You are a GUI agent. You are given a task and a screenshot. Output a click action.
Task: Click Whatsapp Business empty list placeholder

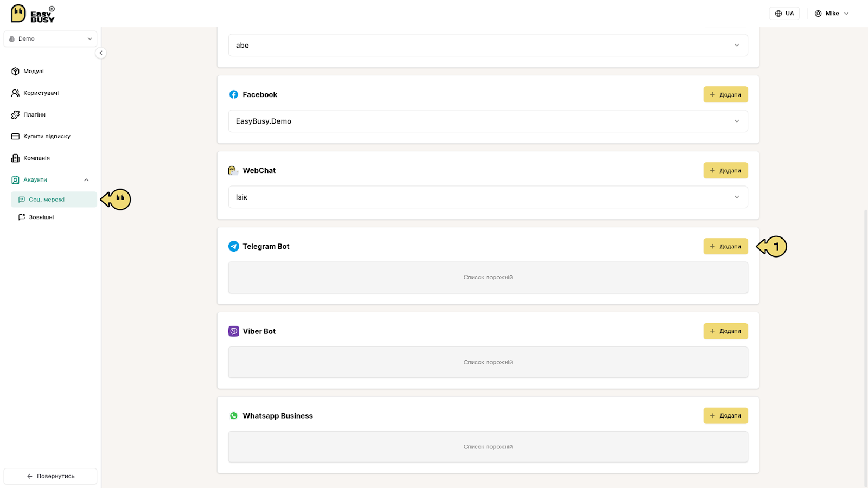point(488,447)
